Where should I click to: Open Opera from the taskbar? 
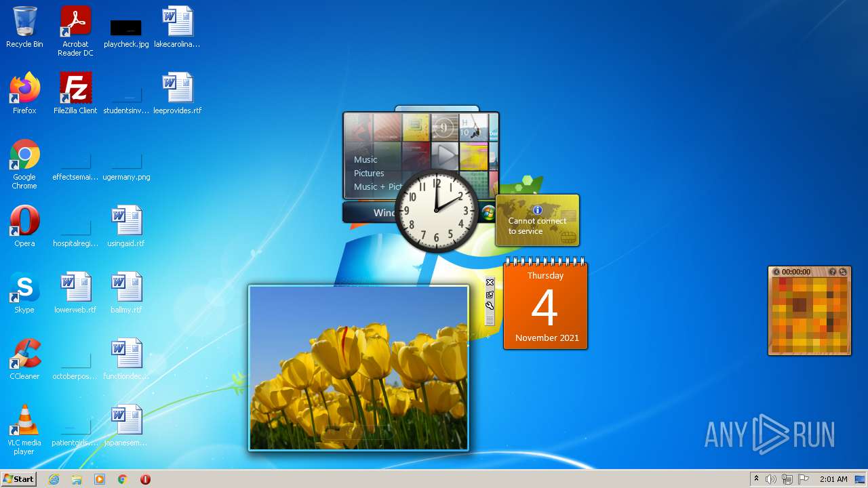coord(145,479)
